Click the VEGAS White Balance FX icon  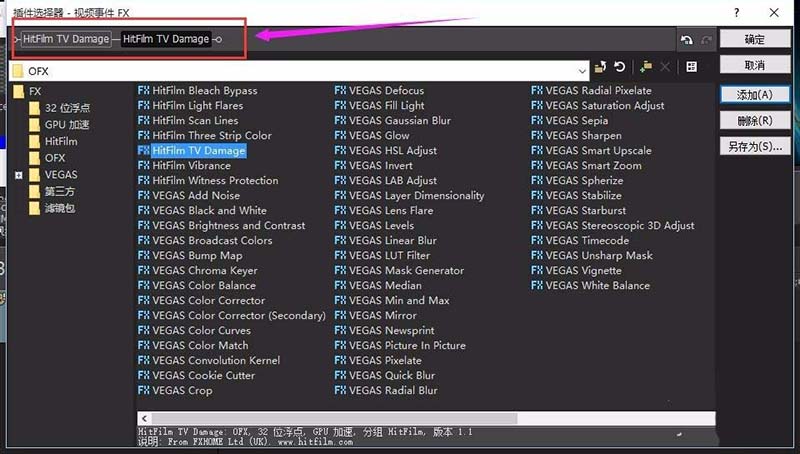[538, 286]
